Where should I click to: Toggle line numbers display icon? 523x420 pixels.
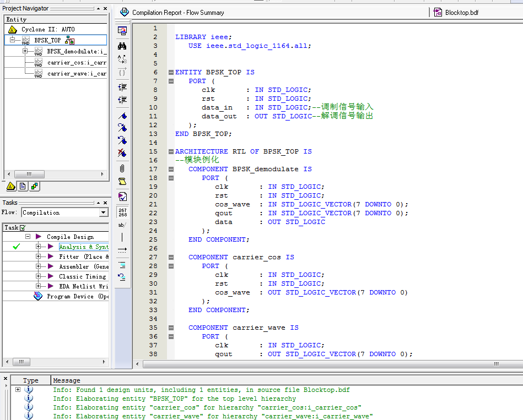point(122,212)
